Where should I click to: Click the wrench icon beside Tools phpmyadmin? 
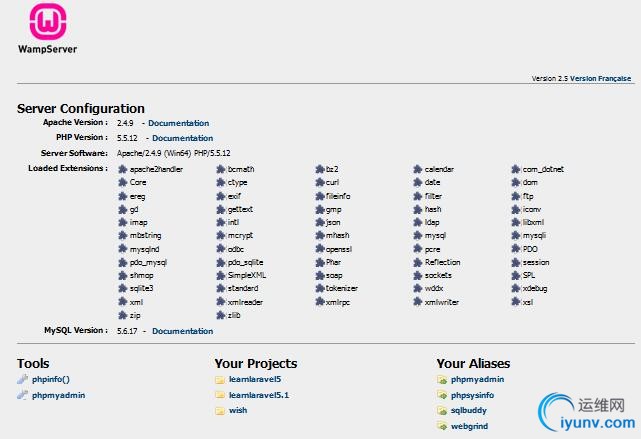click(22, 395)
